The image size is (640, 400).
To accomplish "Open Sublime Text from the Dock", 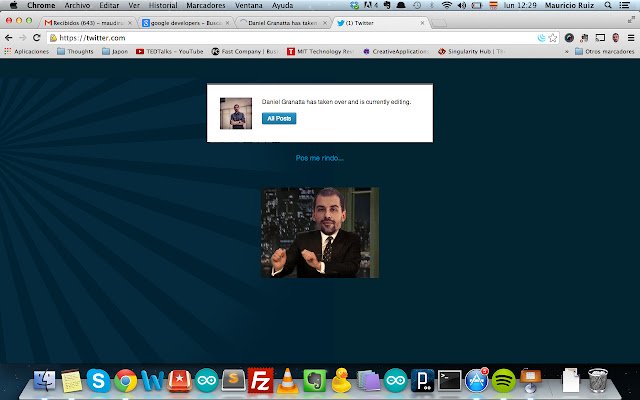I will point(233,380).
